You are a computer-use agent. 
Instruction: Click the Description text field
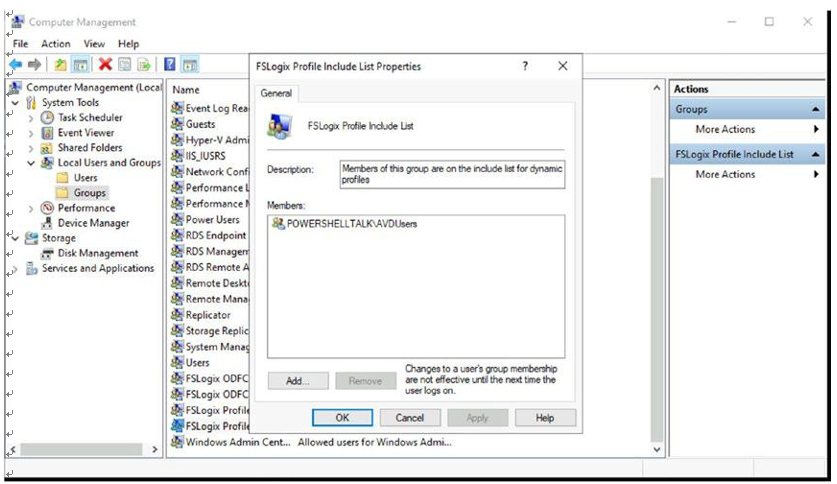click(x=452, y=174)
